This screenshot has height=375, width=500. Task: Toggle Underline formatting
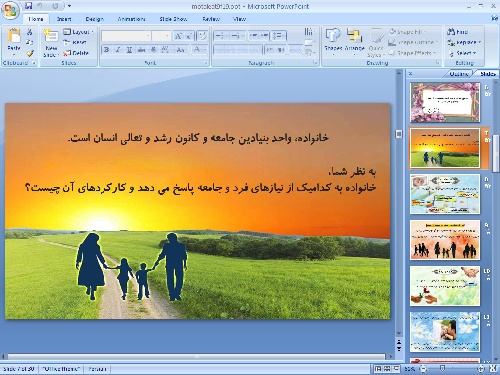point(129,50)
